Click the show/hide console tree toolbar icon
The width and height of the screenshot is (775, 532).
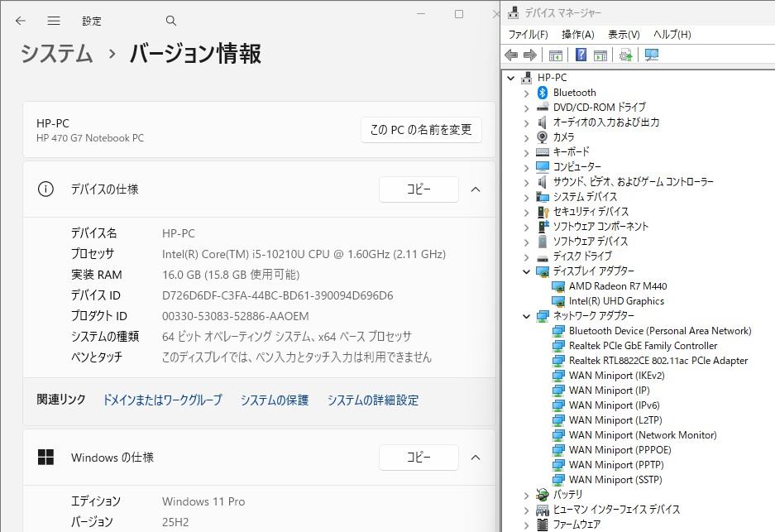coord(556,55)
